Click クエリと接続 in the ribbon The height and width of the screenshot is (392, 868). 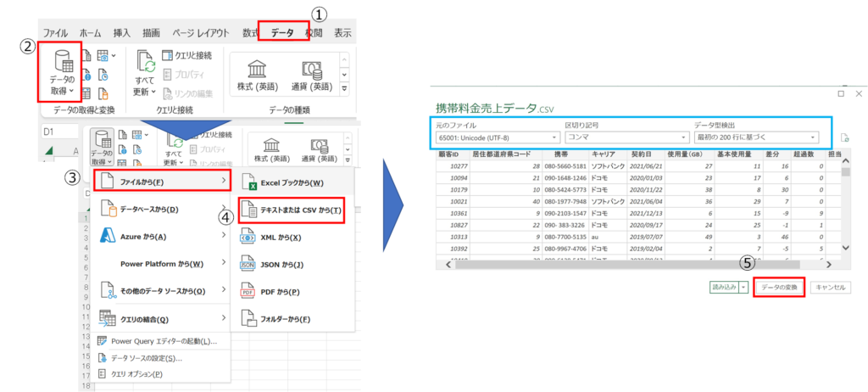pos(186,57)
